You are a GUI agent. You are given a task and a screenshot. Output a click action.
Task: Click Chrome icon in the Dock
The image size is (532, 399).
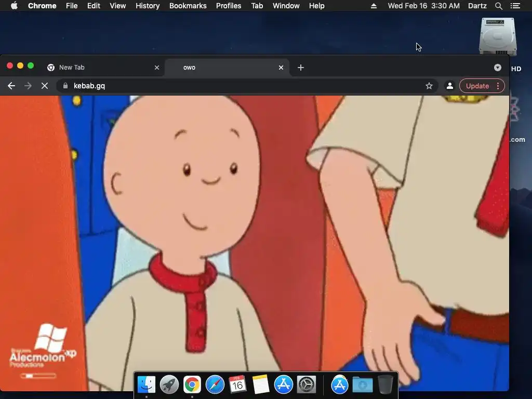(192, 385)
